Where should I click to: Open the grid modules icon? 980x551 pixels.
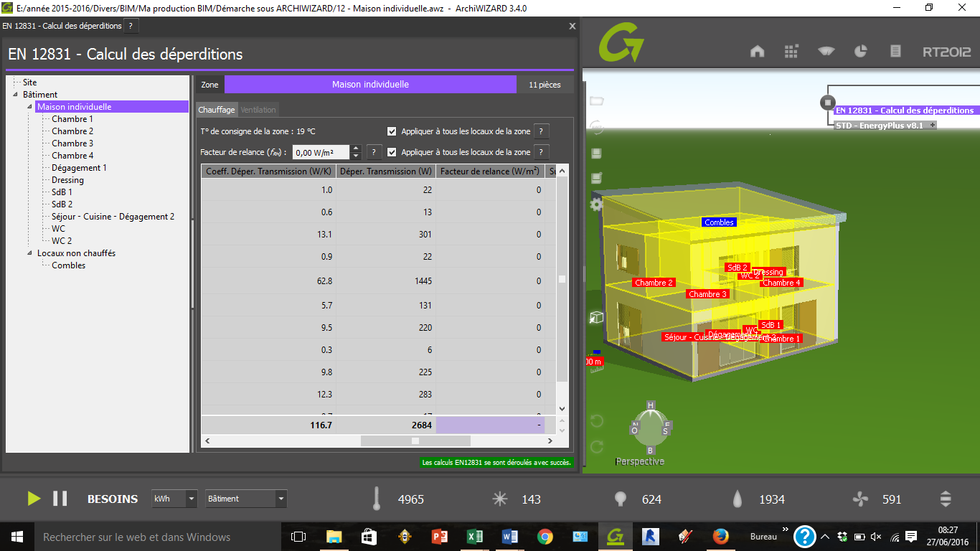(791, 51)
